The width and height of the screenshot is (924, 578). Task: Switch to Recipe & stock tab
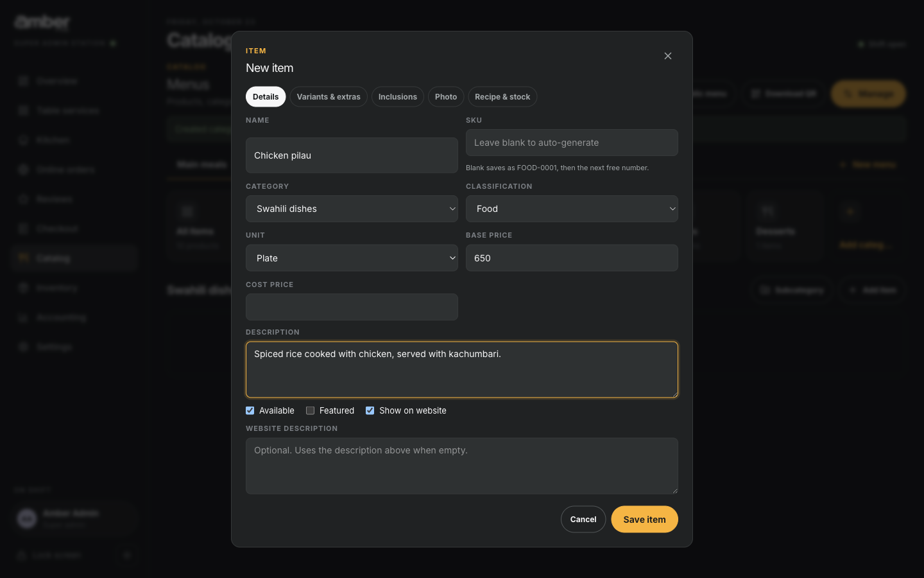pos(502,97)
